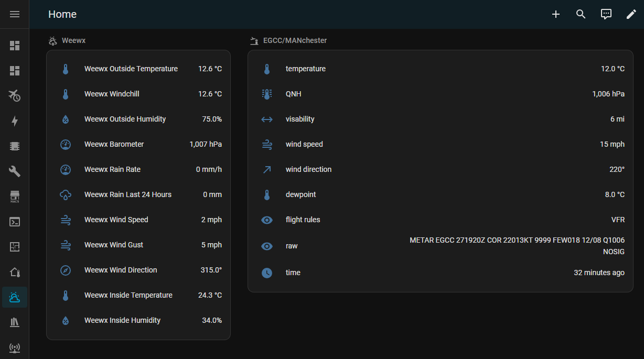Open the Energy lightning bolt sidebar item
The height and width of the screenshot is (359, 644).
pos(15,121)
